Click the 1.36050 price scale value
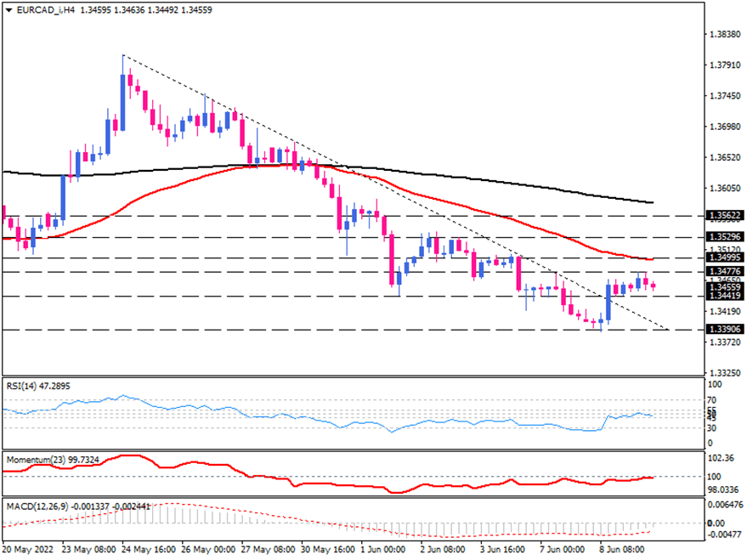747x560 pixels. point(725,189)
